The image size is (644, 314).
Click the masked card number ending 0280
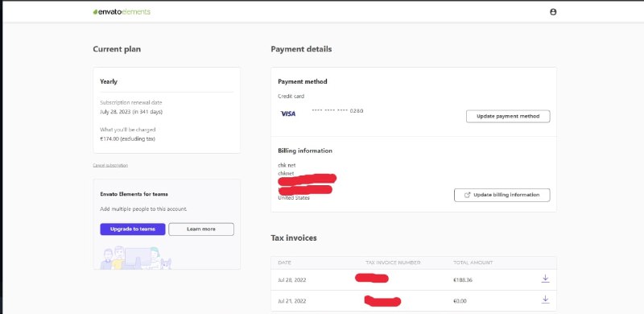coord(337,111)
